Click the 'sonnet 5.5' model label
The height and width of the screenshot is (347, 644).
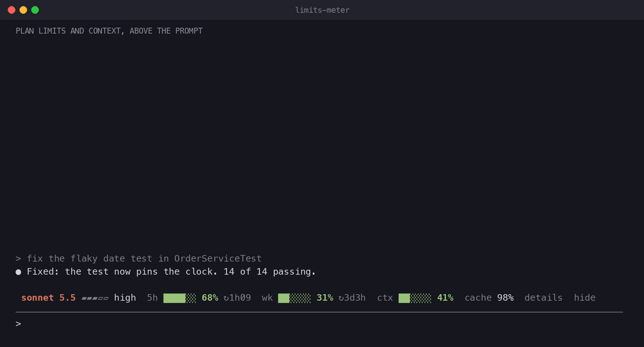(x=48, y=297)
